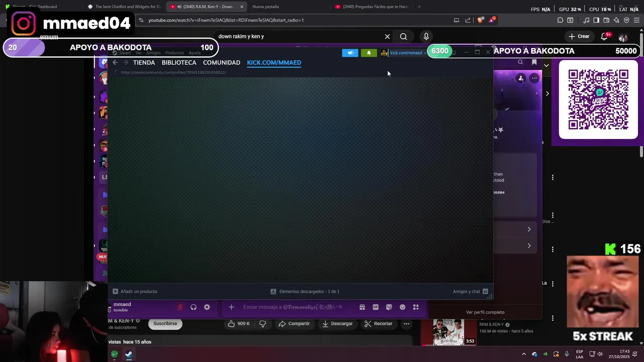Open Amigos y chat in Steam
The width and height of the screenshot is (644, 362).
click(x=470, y=291)
